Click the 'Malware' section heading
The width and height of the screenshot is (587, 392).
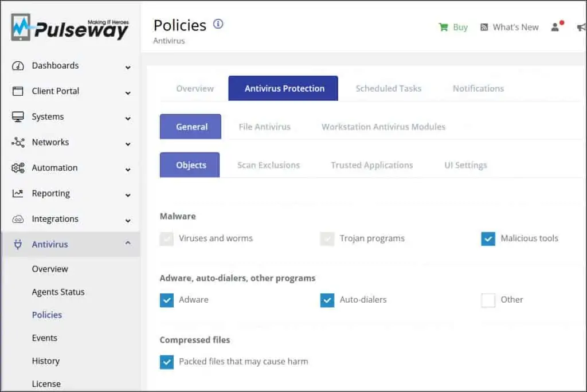tap(178, 217)
